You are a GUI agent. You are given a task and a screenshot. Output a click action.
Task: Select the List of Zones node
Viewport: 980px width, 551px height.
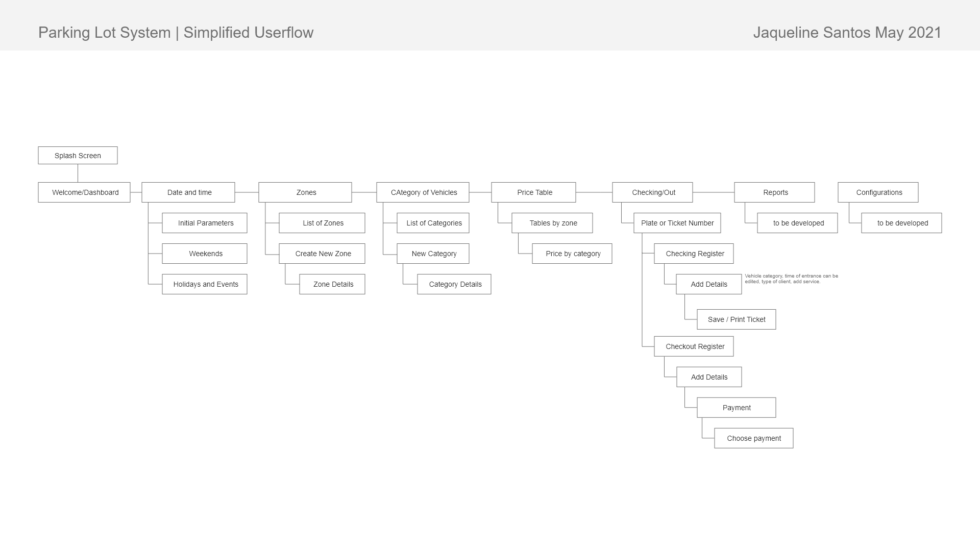pyautogui.click(x=322, y=223)
